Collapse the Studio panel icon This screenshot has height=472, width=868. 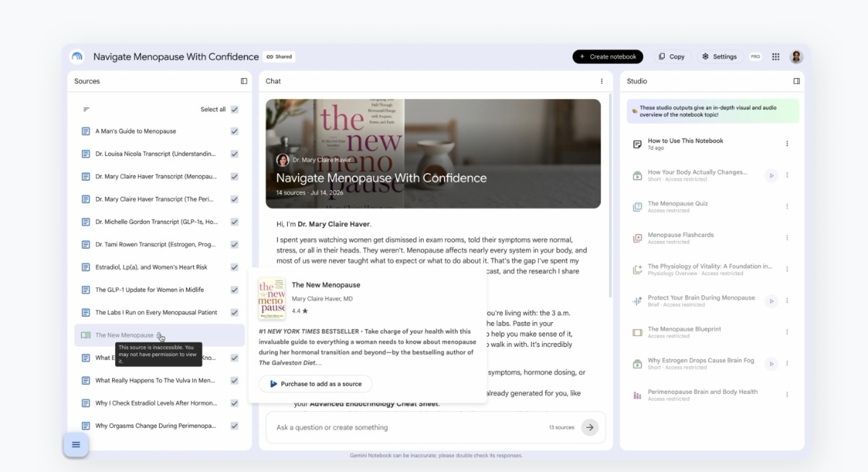796,81
